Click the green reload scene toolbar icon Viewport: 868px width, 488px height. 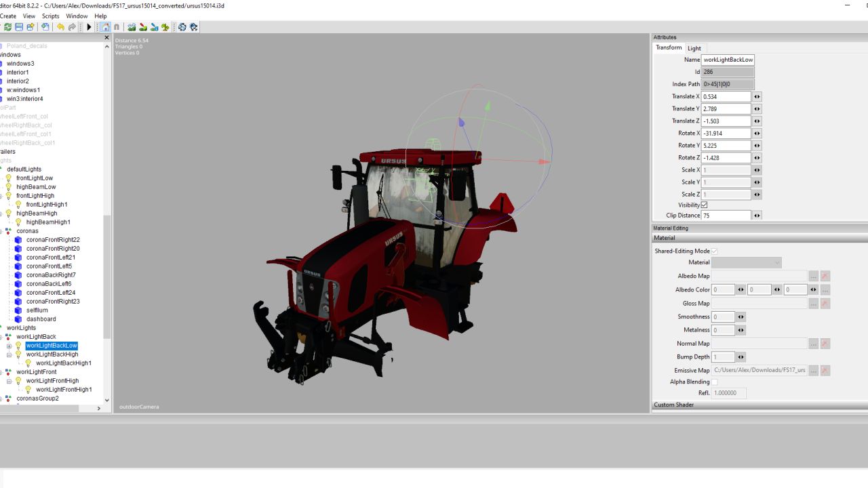point(7,27)
